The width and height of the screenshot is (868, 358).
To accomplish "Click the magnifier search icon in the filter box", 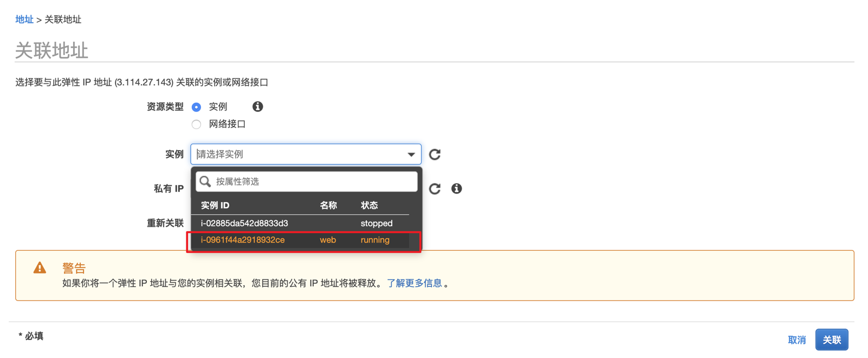I will click(x=205, y=182).
